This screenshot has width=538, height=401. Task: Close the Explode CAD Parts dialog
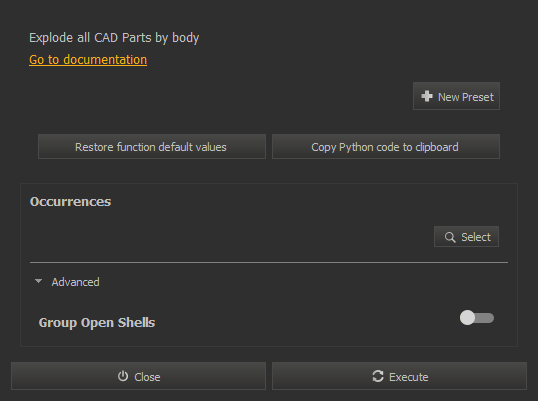tap(138, 376)
